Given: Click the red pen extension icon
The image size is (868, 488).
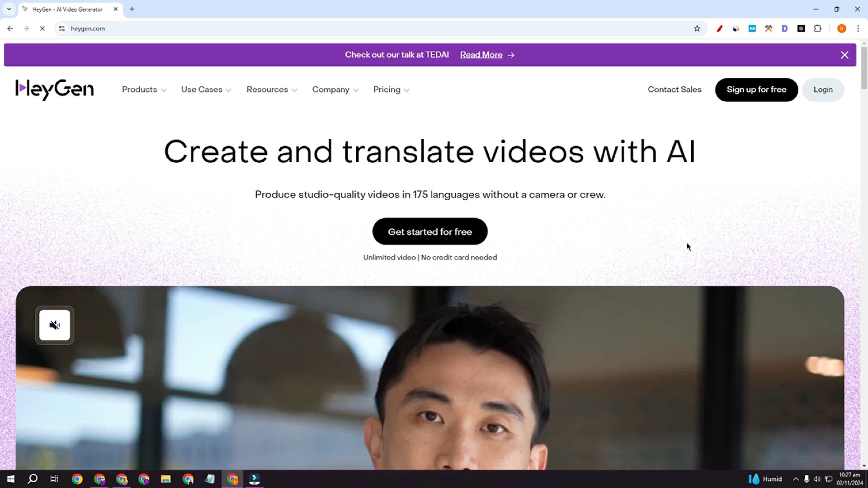Looking at the screenshot, I should click(x=719, y=28).
